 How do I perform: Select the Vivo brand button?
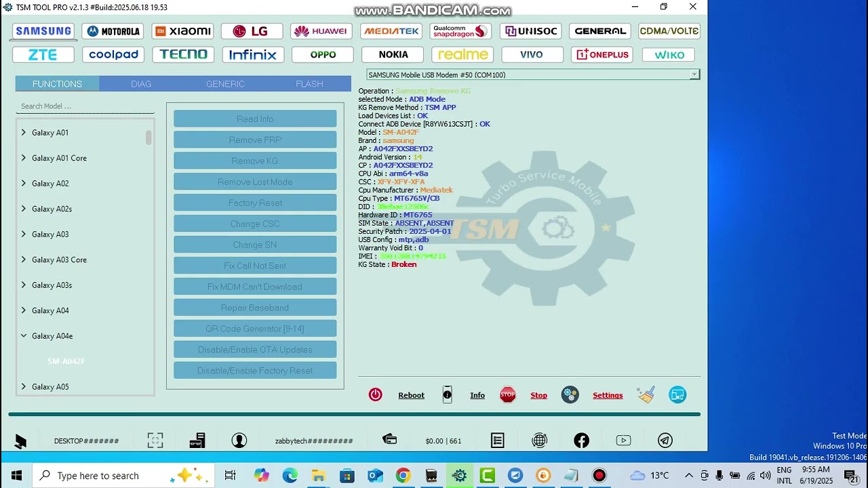[x=532, y=55]
